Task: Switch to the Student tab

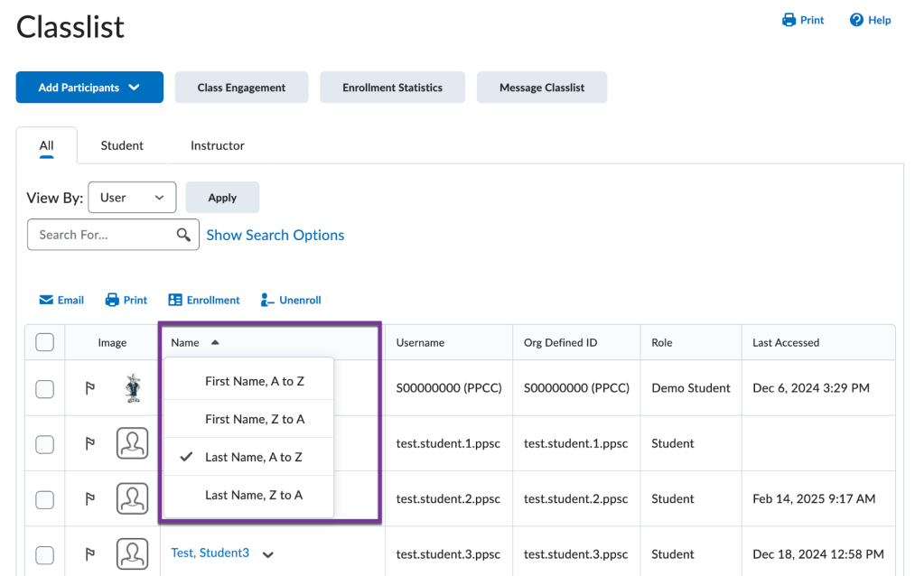Action: coord(121,144)
